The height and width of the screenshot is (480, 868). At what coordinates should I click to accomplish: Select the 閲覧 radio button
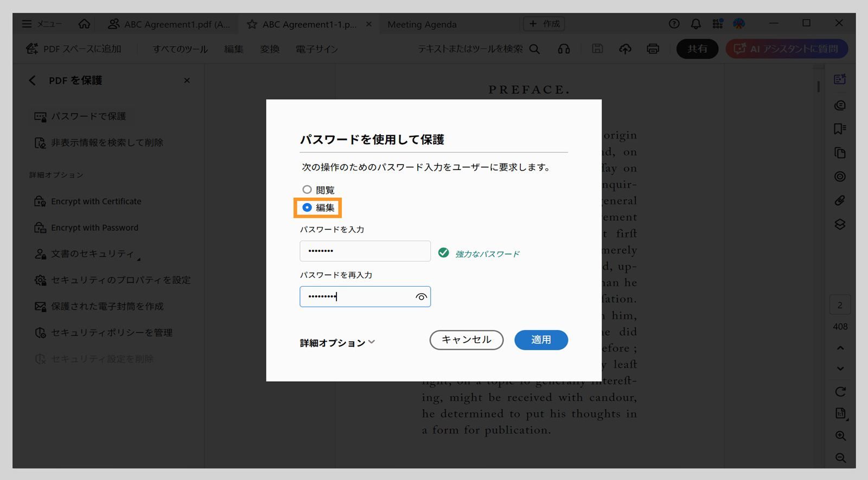(307, 190)
